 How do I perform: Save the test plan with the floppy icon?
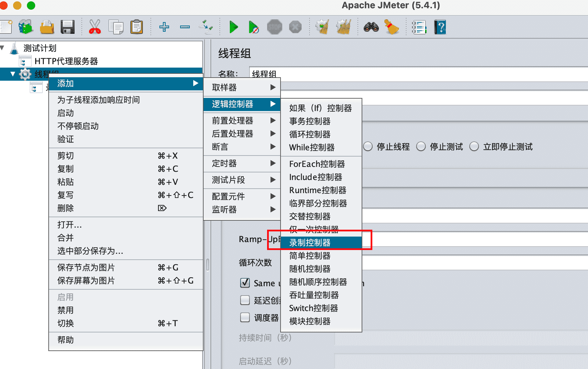[68, 27]
